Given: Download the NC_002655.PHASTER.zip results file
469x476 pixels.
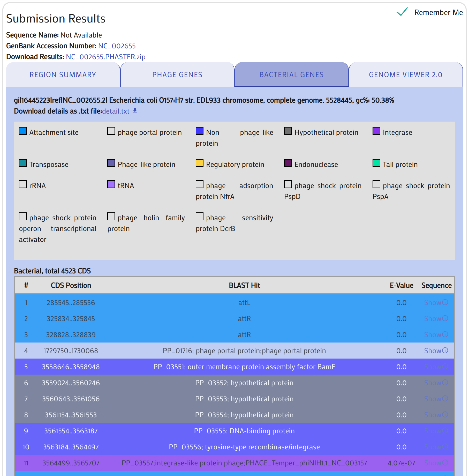Looking at the screenshot, I should (105, 57).
